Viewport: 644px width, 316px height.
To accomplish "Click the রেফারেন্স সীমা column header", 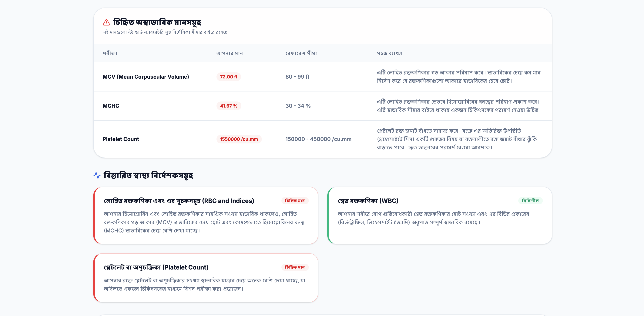I will 301,53.
